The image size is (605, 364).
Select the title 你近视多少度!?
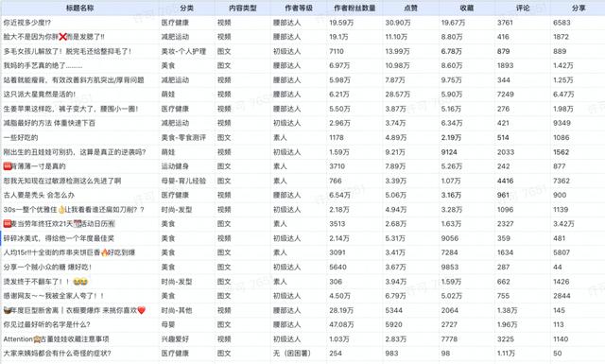[x=27, y=23]
